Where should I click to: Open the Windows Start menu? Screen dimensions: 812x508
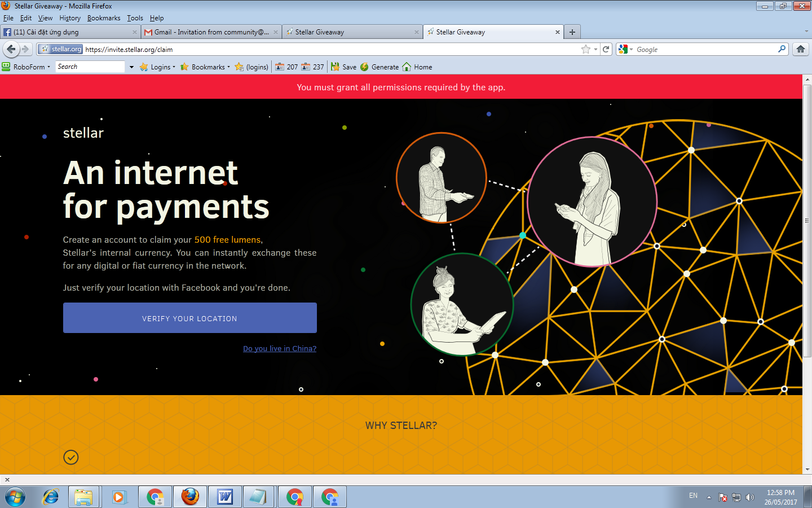(15, 497)
